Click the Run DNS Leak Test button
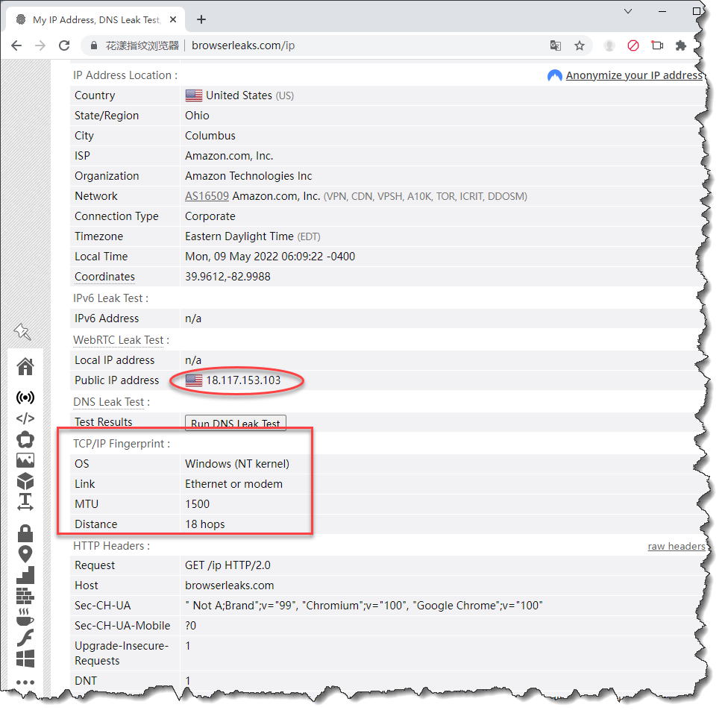 [236, 423]
